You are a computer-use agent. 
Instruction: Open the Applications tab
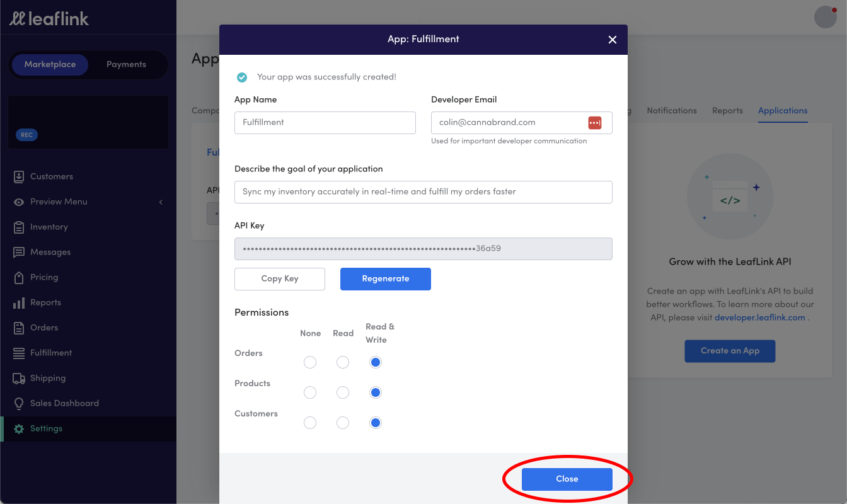[783, 110]
